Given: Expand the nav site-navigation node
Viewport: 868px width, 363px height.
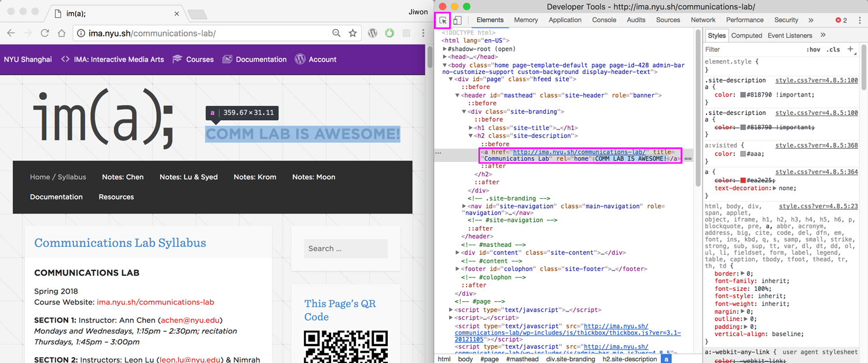Looking at the screenshot, I should click(464, 206).
